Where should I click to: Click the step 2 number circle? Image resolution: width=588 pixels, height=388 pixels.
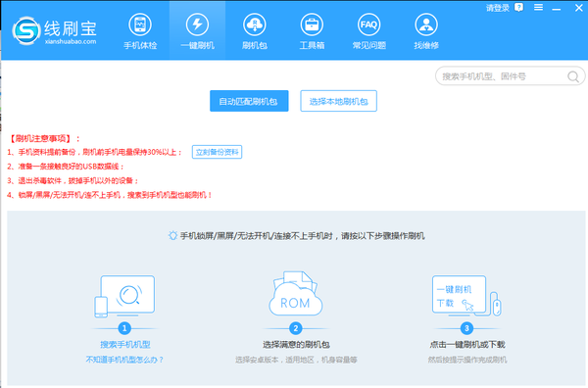(x=296, y=328)
